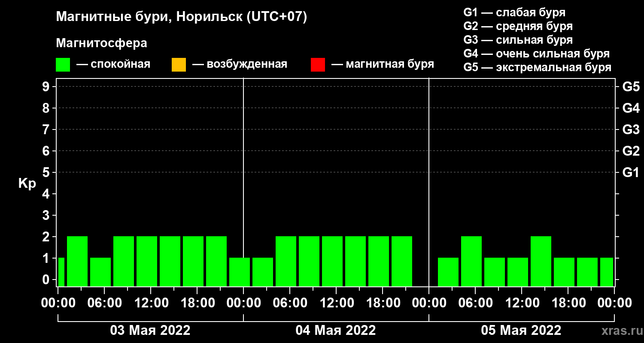644x343 pixels.
Task: Click the orange excited magnetosphere legend swatch
Action: coord(179,64)
